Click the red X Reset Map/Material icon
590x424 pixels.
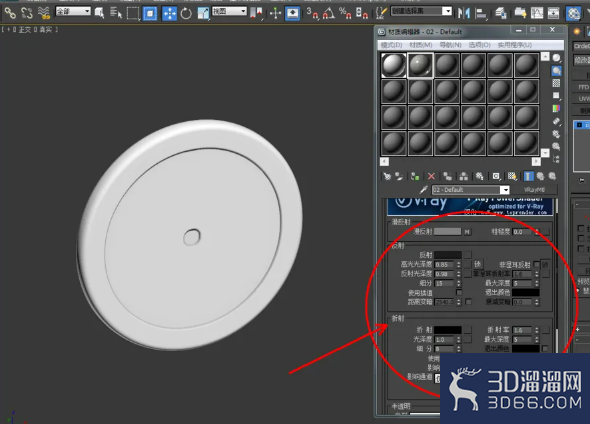tap(431, 176)
